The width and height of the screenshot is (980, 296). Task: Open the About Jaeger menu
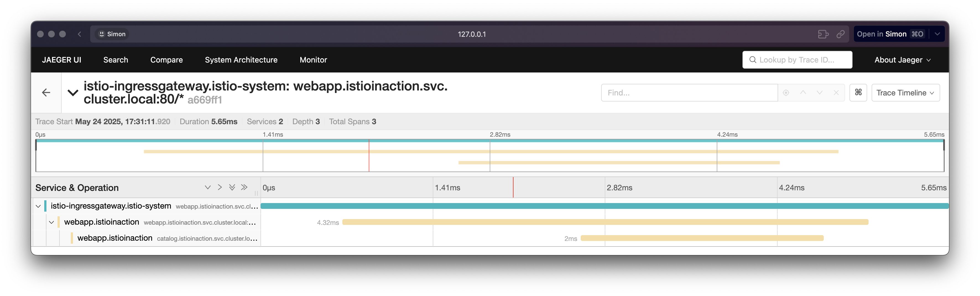pyautogui.click(x=902, y=60)
